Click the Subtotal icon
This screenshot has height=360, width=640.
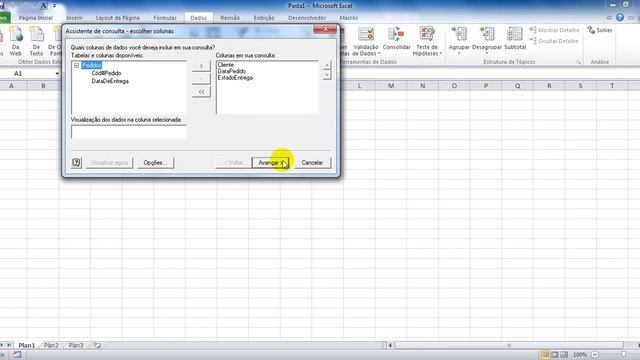(x=515, y=34)
